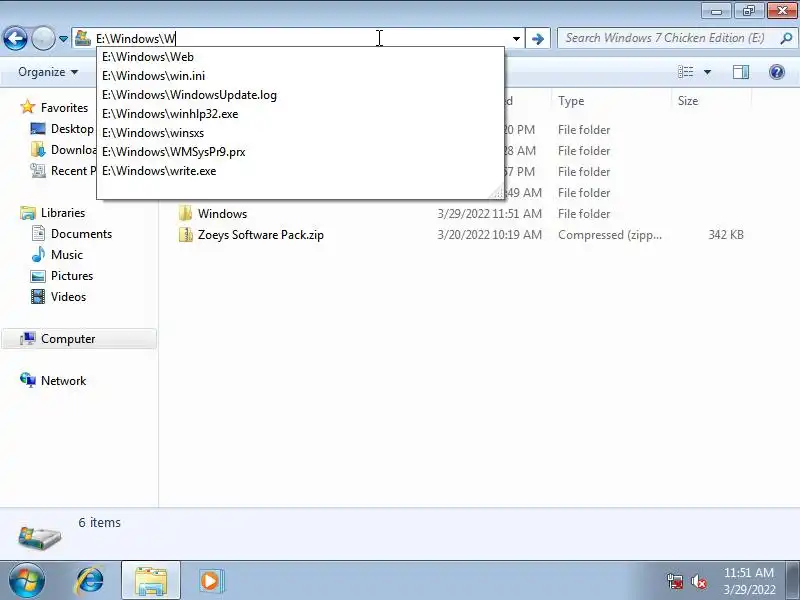The image size is (800, 600).
Task: Select Network in navigation pane
Action: [63, 381]
